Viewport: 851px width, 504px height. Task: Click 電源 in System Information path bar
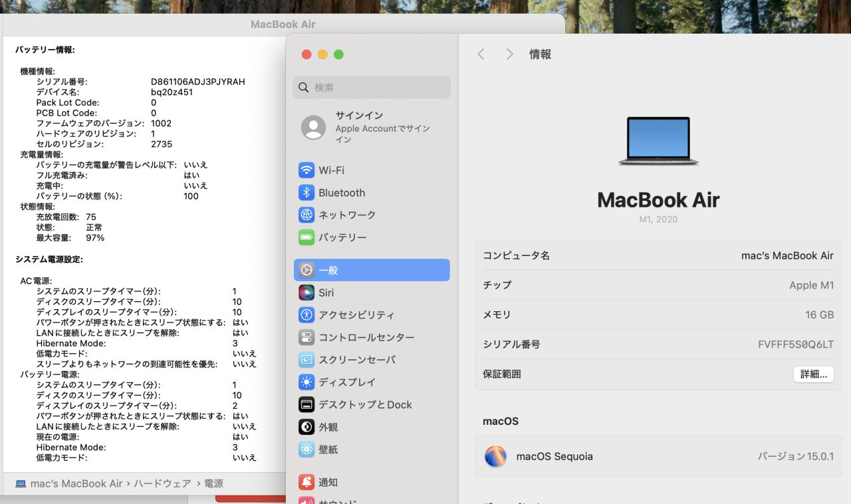click(214, 484)
